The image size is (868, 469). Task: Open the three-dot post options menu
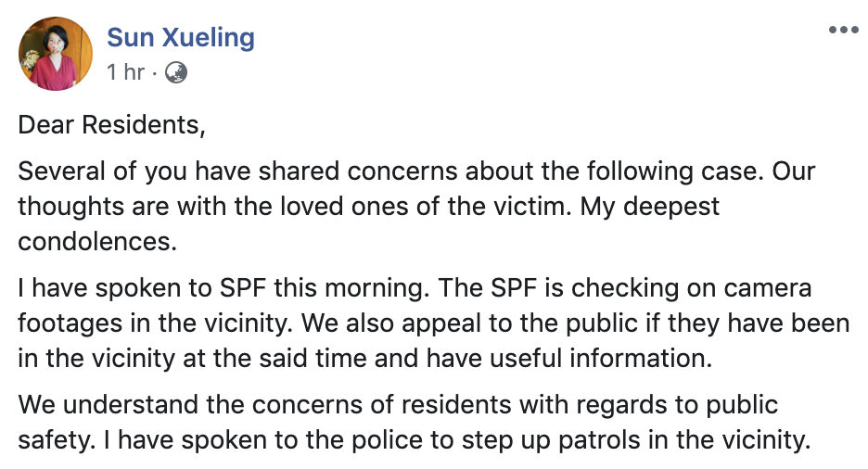pyautogui.click(x=844, y=31)
